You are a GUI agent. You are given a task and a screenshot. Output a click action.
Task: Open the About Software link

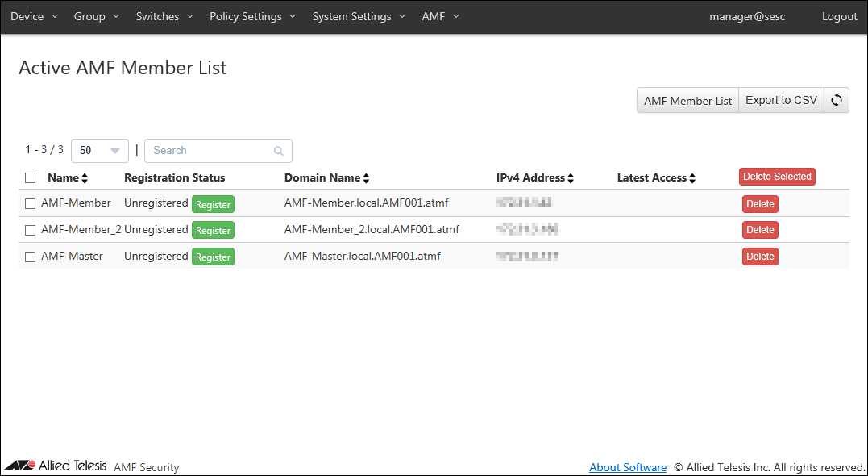pos(628,467)
